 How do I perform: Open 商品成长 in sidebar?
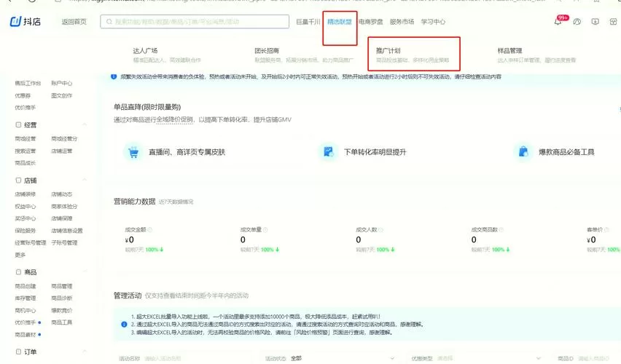tap(26, 162)
